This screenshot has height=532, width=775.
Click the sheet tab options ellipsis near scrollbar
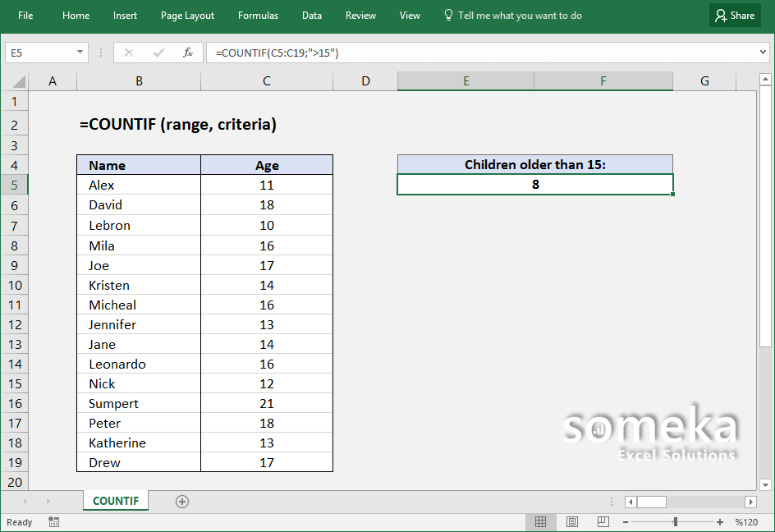[611, 501]
